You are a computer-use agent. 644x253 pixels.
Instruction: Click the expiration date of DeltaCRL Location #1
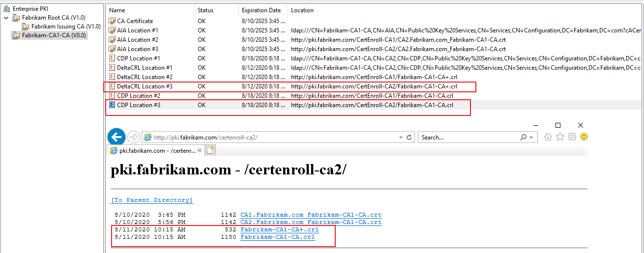[263, 68]
